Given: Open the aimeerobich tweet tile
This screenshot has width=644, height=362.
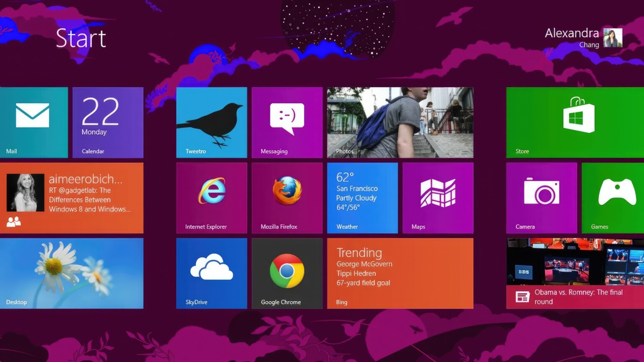Looking at the screenshot, I should click(x=72, y=197).
